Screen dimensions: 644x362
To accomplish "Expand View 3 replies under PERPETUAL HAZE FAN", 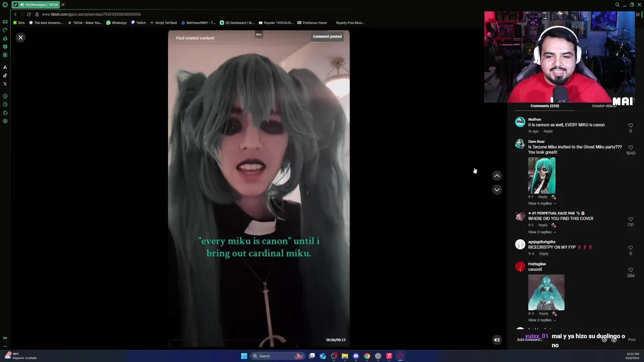I will pos(542,232).
